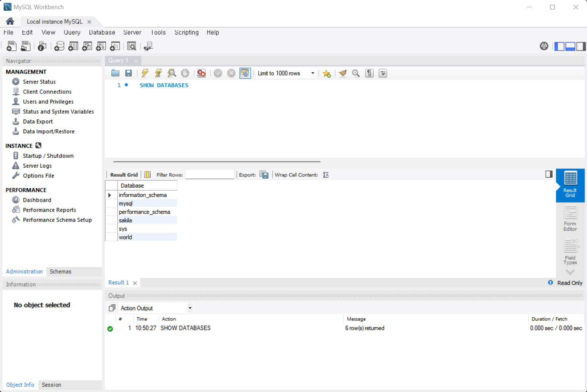Open an SQL script file in new tab
Viewport: 587px width, 392px height.
click(25, 46)
